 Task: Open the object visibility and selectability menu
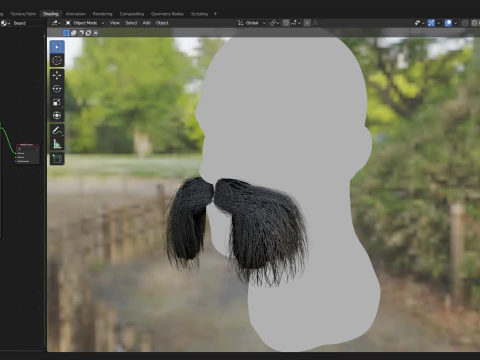[419, 23]
